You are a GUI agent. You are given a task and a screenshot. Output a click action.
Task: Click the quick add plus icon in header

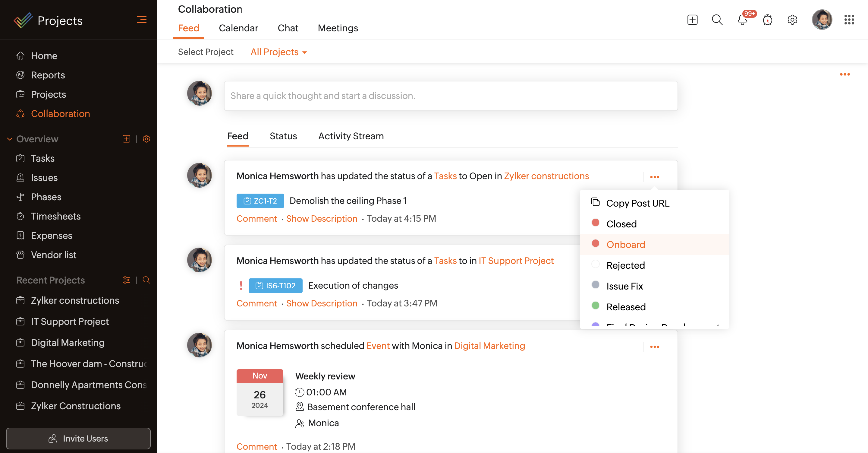[x=692, y=20]
